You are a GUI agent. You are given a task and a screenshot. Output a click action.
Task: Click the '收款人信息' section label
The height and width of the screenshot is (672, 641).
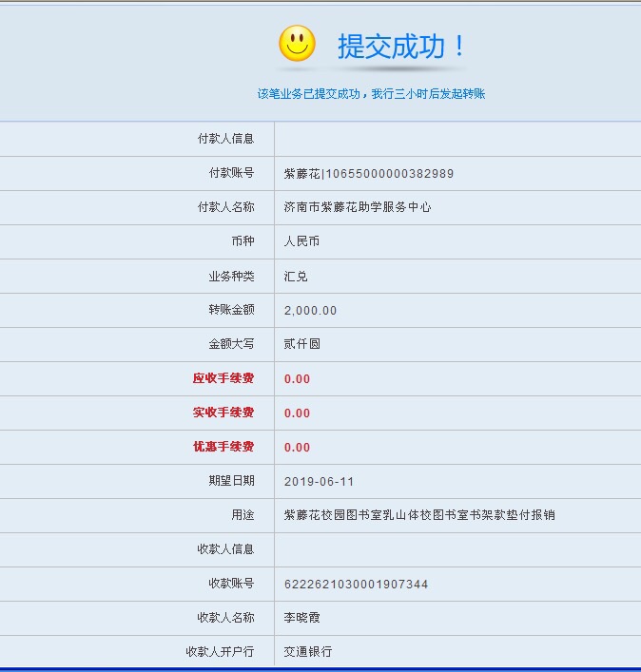[x=225, y=549]
